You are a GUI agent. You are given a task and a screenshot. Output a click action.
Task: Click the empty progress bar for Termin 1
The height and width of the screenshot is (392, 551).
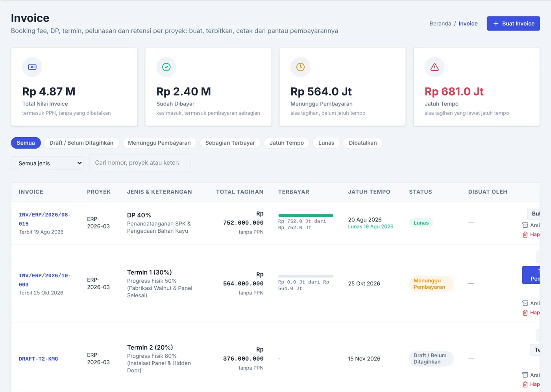tap(306, 276)
